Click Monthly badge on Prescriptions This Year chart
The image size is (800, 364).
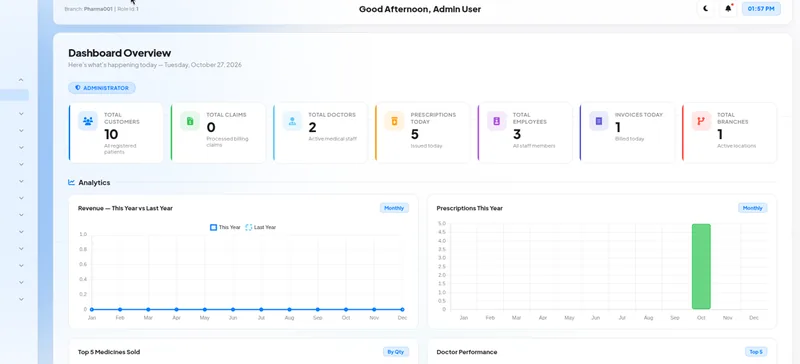coord(753,208)
